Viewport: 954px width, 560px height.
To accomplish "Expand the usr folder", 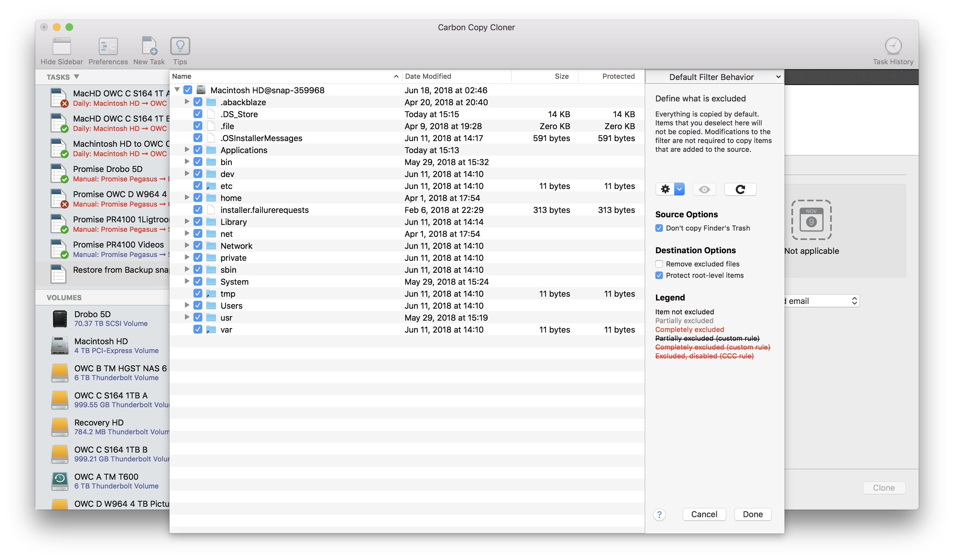I will click(x=187, y=317).
